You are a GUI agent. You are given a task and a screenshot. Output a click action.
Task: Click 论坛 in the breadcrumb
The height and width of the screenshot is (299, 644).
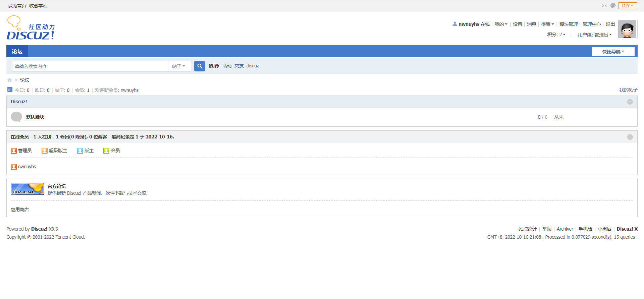click(24, 80)
